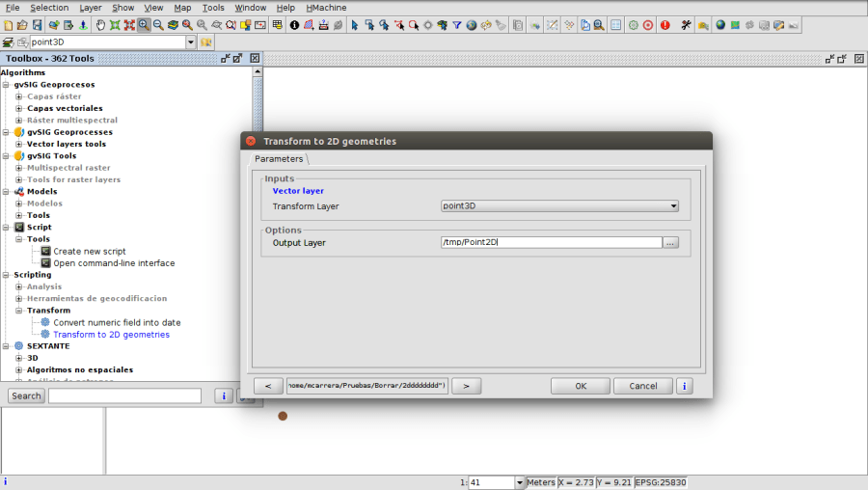Click the save project floppy disk icon

coord(37,25)
